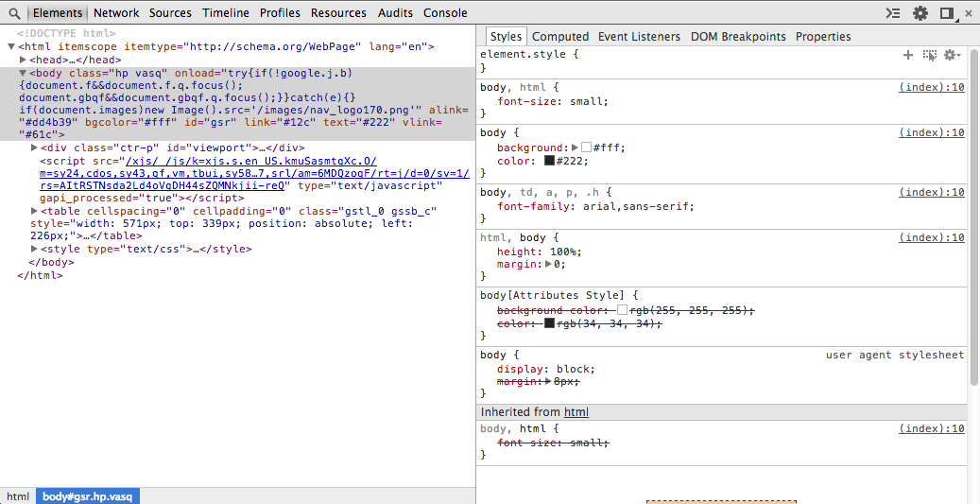The height and width of the screenshot is (504, 980).
Task: Click rgb(34, 34, 34) color swatch
Action: tap(549, 323)
